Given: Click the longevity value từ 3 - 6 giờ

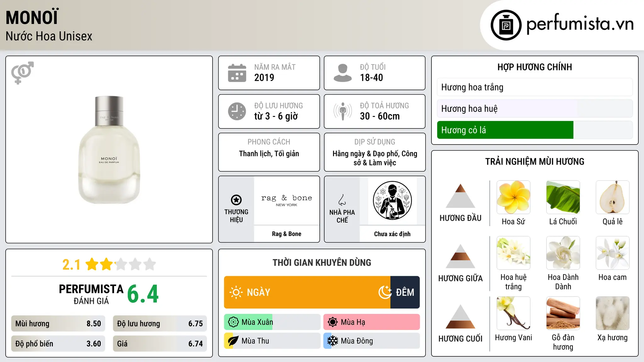Looking at the screenshot, I should [x=276, y=116].
